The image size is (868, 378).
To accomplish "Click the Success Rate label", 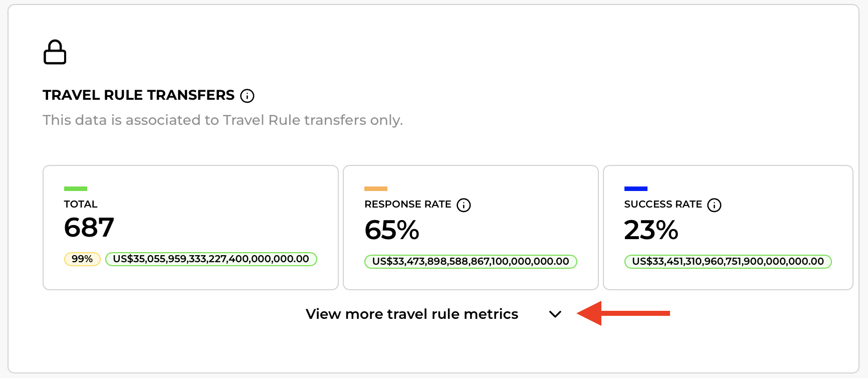I will [x=663, y=205].
